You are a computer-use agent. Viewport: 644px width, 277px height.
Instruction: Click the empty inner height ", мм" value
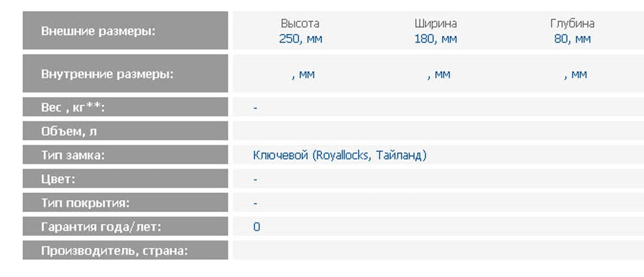[x=303, y=75]
